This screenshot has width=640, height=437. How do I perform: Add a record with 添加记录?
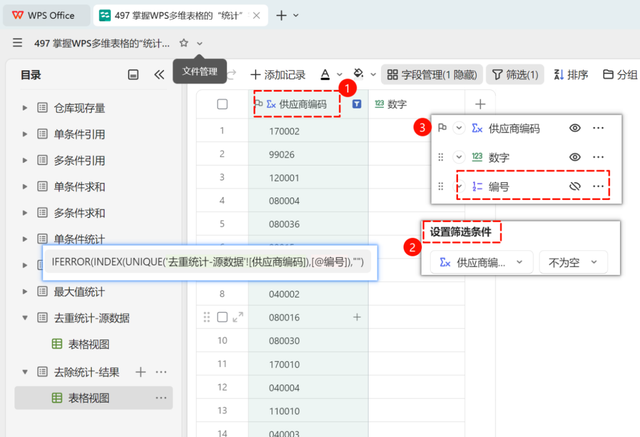tap(278, 75)
